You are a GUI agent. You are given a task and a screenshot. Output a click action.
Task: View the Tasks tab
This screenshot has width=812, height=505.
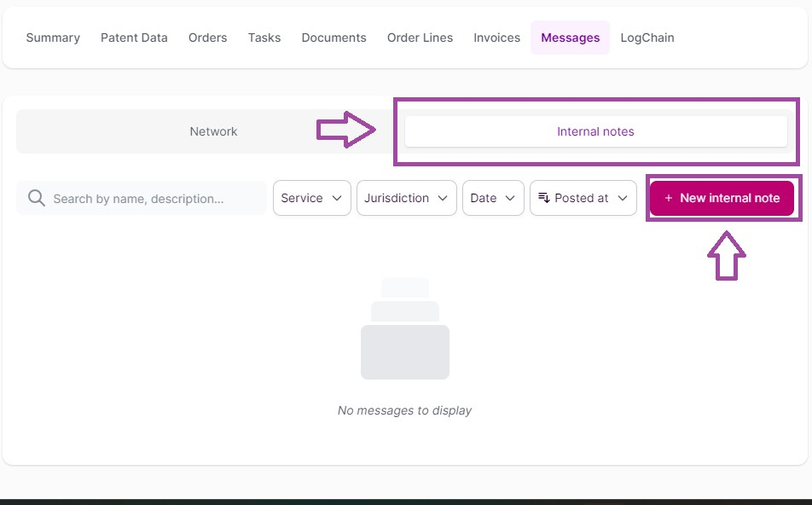pyautogui.click(x=264, y=38)
